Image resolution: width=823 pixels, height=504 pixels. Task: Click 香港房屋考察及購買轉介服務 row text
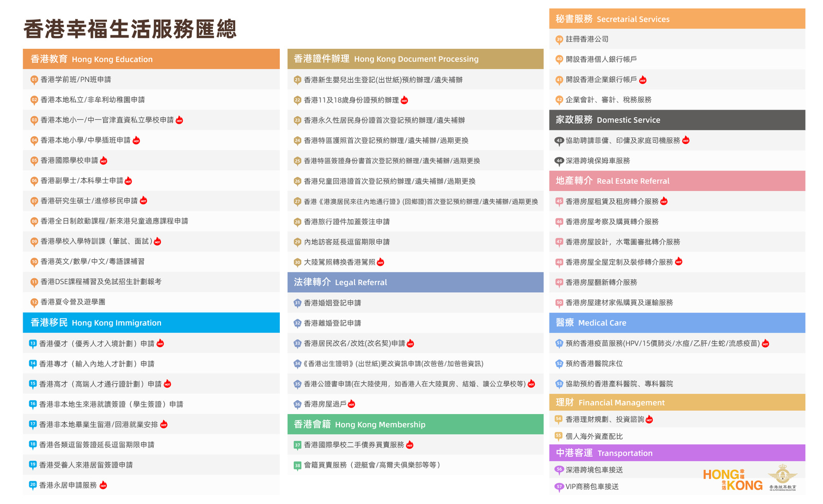click(612, 222)
